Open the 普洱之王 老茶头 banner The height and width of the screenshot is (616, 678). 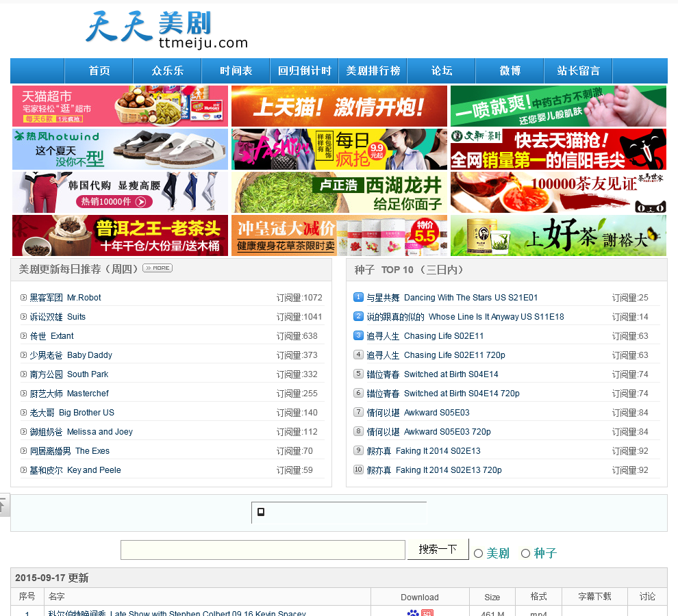click(120, 235)
